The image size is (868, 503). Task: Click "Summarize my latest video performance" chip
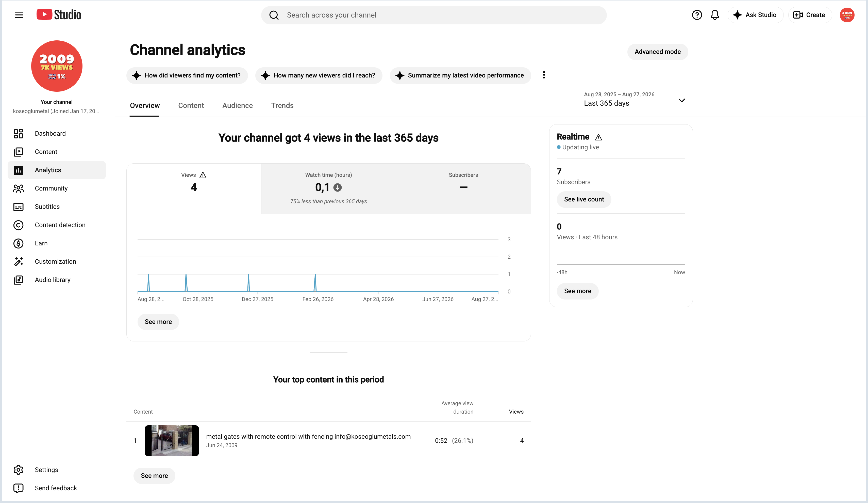point(460,75)
